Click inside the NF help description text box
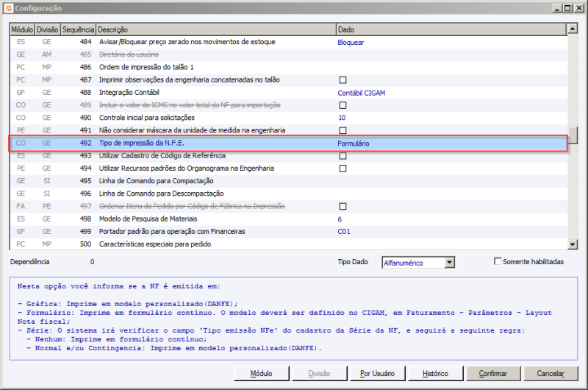Image resolution: width=588 pixels, height=390 pixels. pos(293,319)
